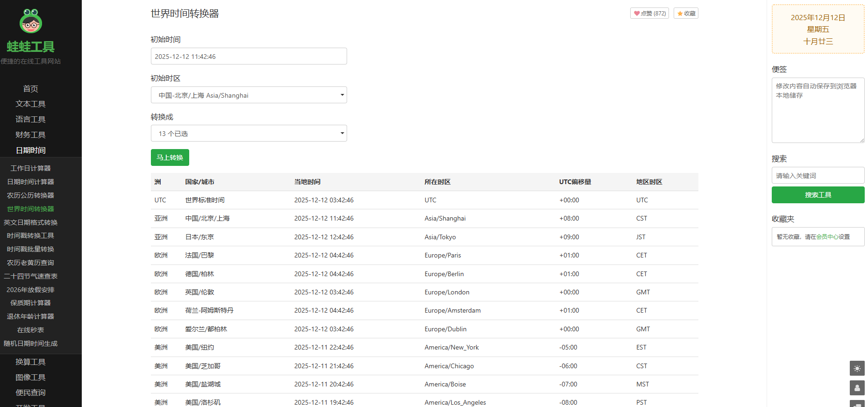This screenshot has height=407, width=868.
Task: Go to 首页 in the sidebar
Action: click(31, 88)
